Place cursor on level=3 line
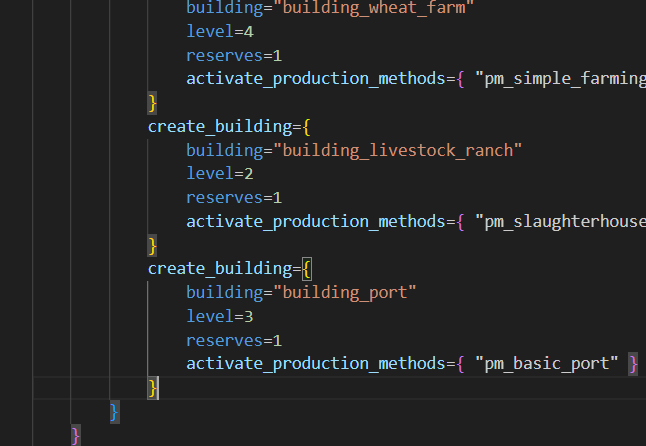 click(220, 316)
